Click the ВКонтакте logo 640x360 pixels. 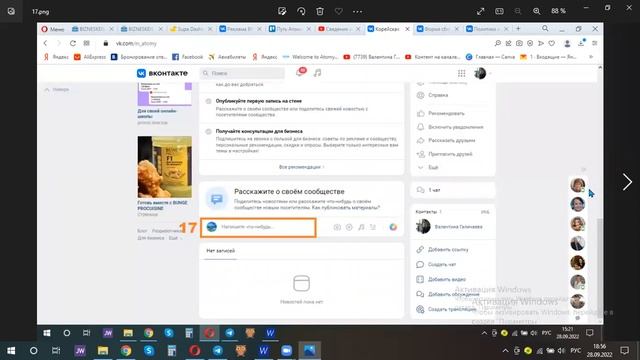point(162,73)
